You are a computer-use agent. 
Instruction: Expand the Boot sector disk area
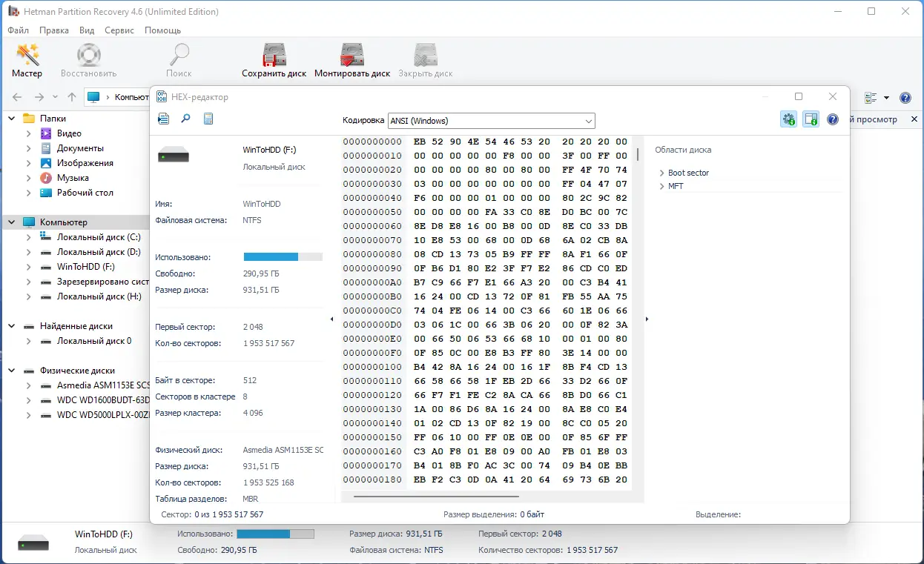pyautogui.click(x=661, y=173)
